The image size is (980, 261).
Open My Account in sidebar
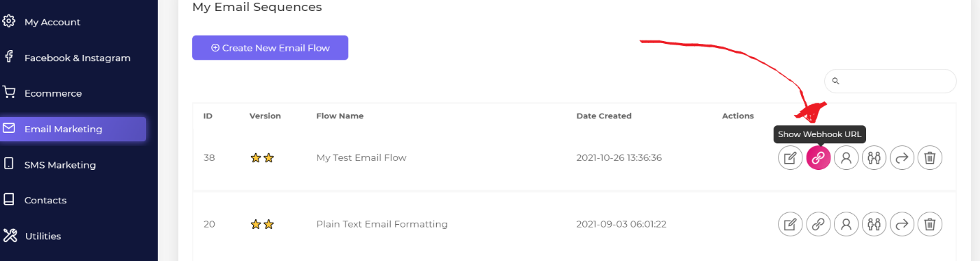pos(52,22)
